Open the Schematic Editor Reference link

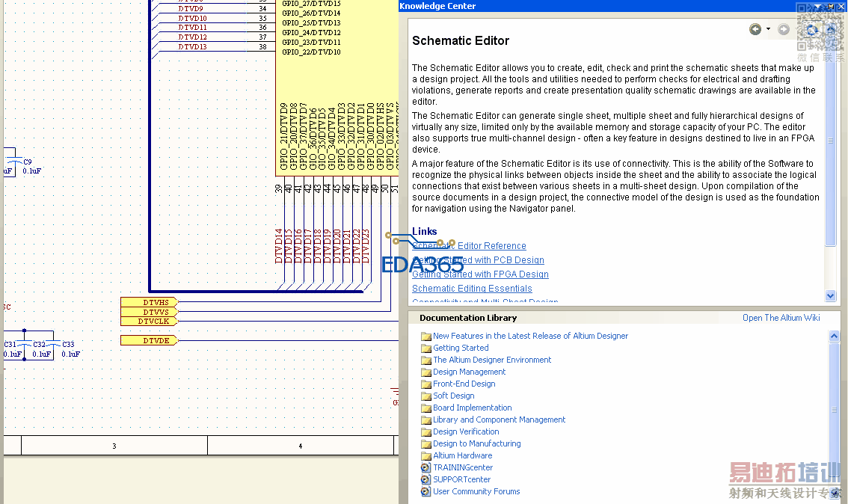click(x=469, y=246)
